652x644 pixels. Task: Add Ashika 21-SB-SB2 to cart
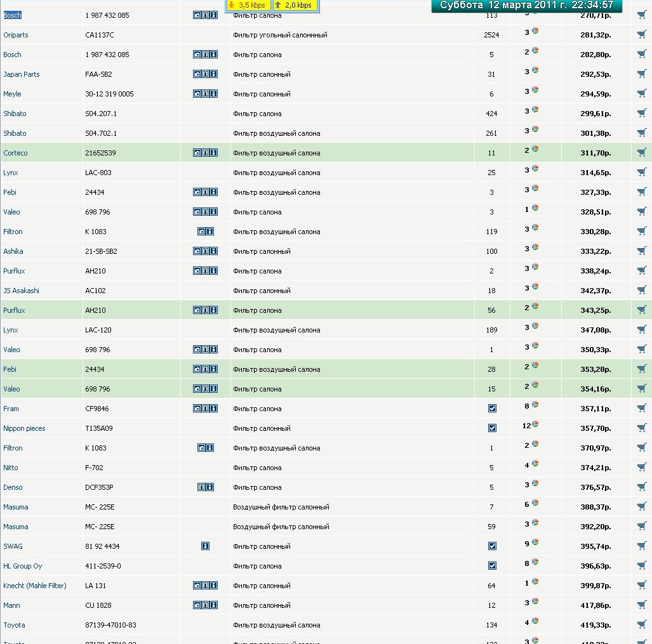[642, 251]
